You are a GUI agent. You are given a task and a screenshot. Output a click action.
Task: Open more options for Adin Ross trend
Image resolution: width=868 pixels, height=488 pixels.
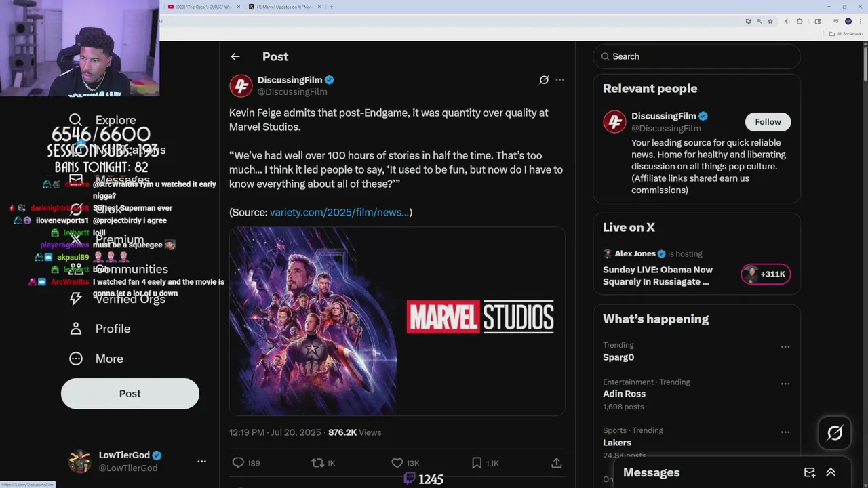pyautogui.click(x=785, y=384)
